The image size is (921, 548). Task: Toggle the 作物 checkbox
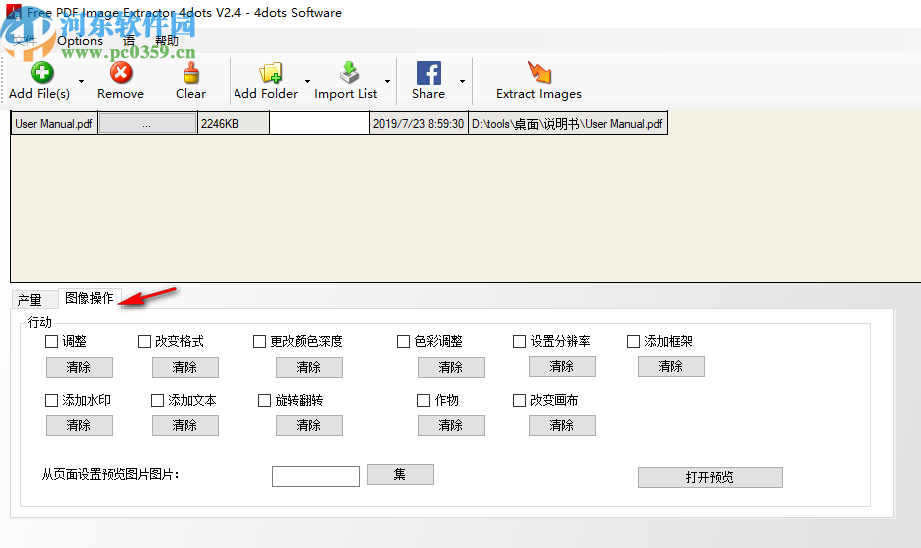pyautogui.click(x=423, y=400)
